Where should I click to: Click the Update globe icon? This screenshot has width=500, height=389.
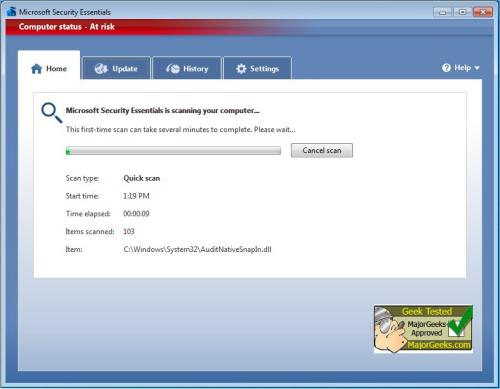(101, 69)
